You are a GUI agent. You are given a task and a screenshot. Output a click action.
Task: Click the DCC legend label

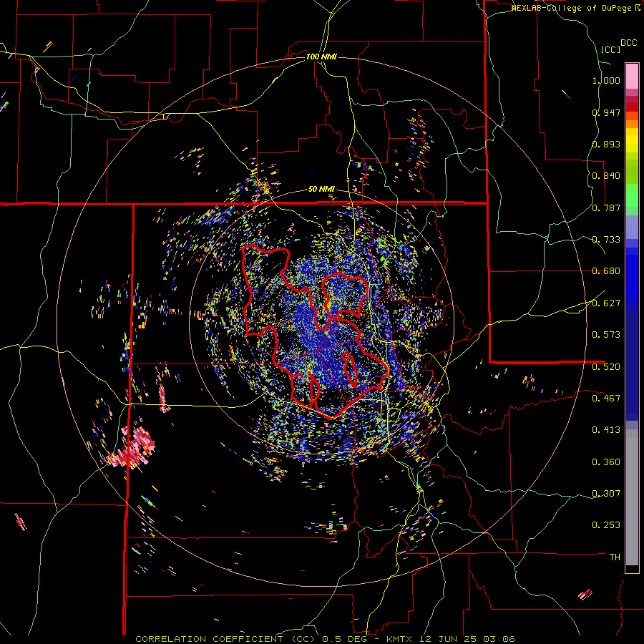click(x=629, y=43)
